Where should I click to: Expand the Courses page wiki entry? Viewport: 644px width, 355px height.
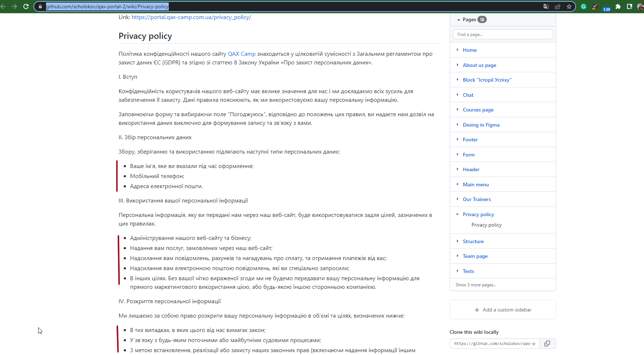coord(457,110)
